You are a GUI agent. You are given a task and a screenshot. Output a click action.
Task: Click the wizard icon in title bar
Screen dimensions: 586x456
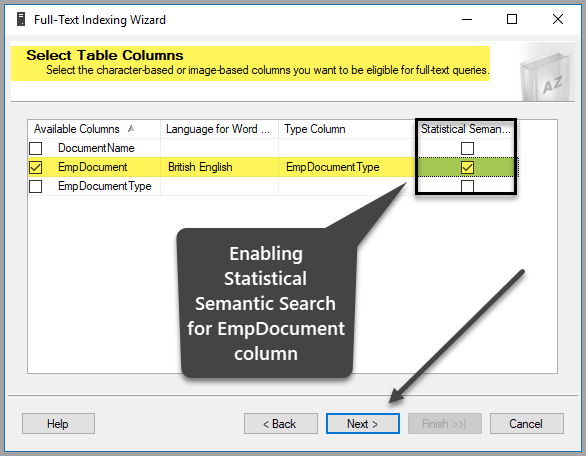pyautogui.click(x=21, y=19)
